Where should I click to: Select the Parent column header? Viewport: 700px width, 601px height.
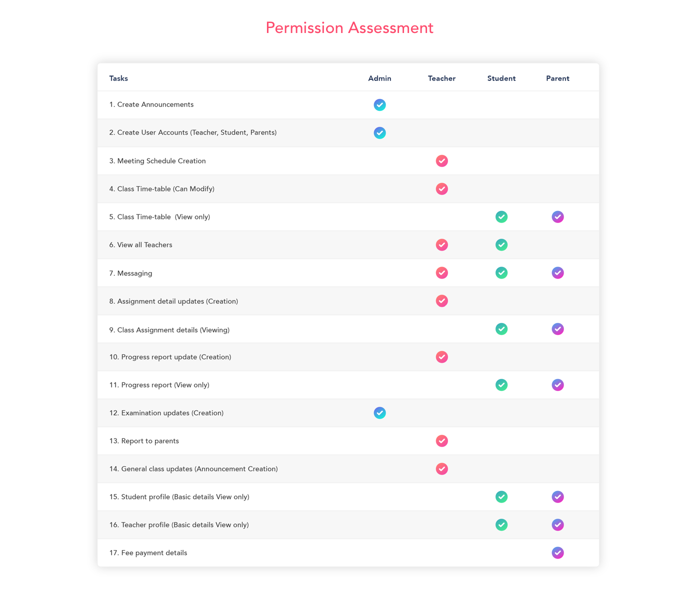click(x=558, y=78)
